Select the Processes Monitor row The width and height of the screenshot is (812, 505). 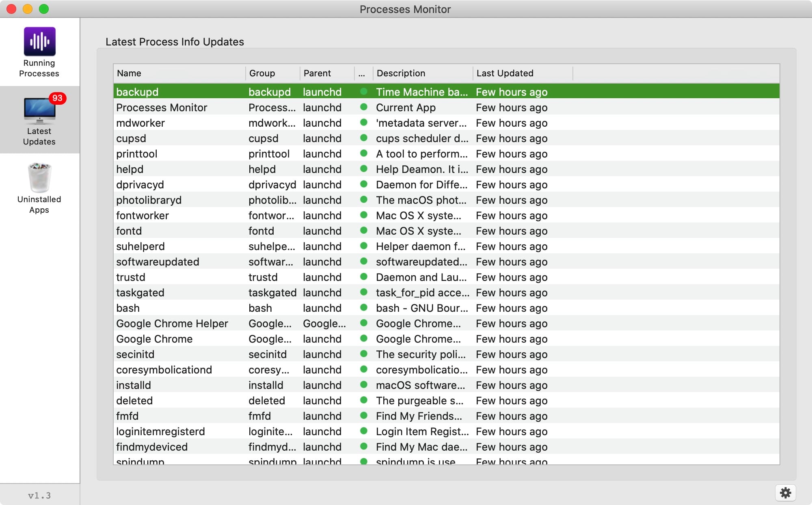pyautogui.click(x=447, y=108)
